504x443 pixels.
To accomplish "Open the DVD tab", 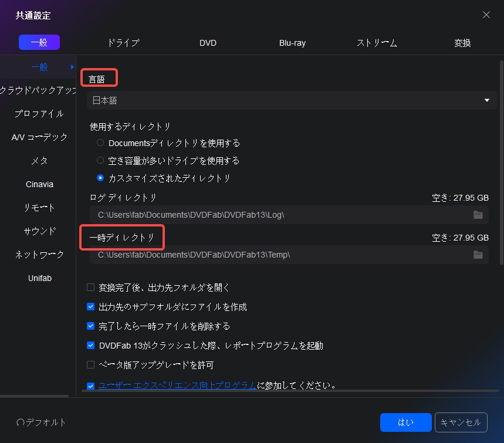I will point(208,43).
